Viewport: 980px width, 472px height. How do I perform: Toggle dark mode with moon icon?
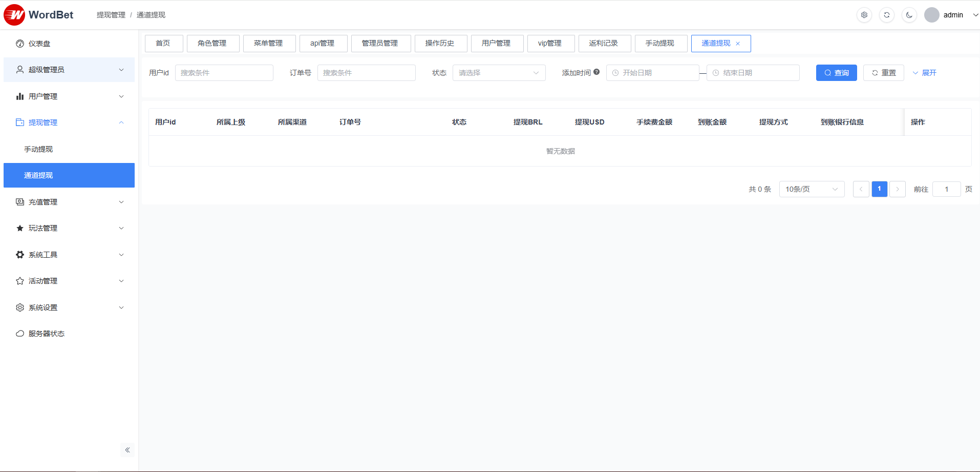click(x=909, y=15)
